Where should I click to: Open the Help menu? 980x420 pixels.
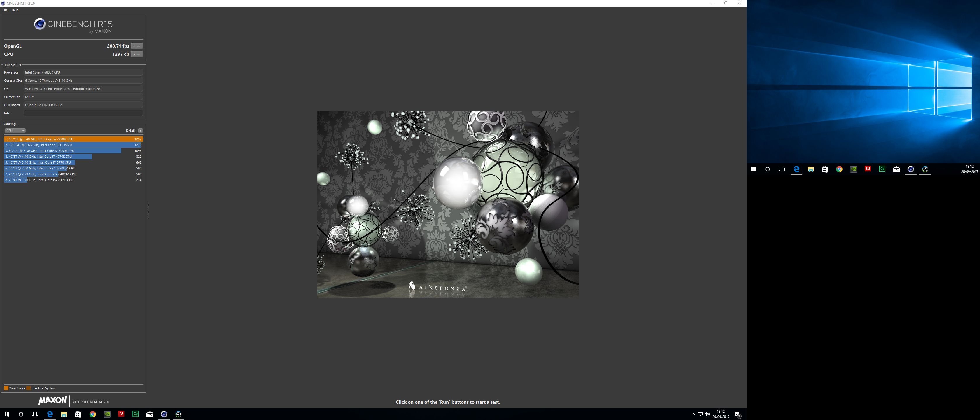tap(15, 10)
